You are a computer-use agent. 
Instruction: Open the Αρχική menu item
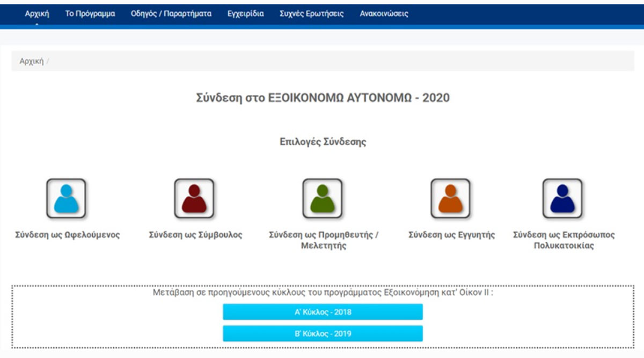[37, 14]
